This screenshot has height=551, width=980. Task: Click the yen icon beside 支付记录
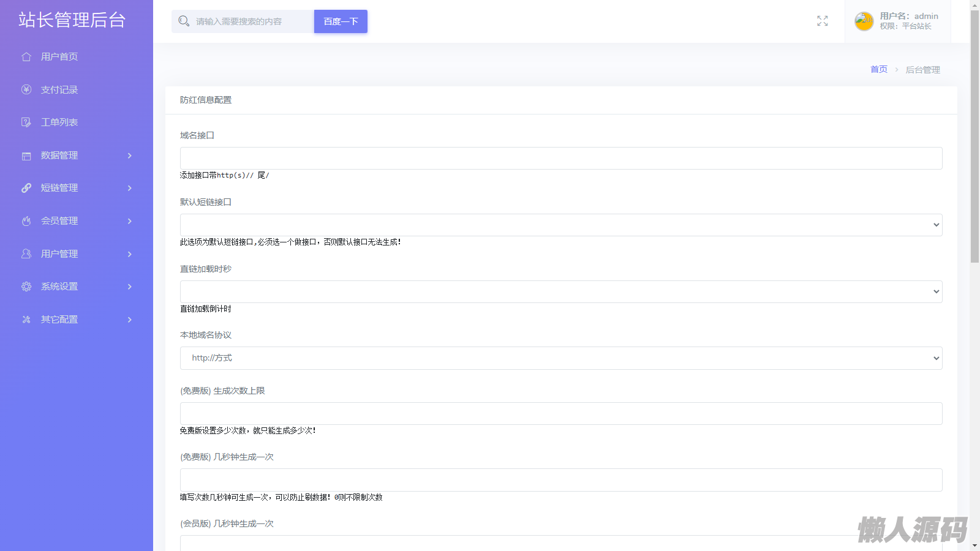click(x=26, y=89)
